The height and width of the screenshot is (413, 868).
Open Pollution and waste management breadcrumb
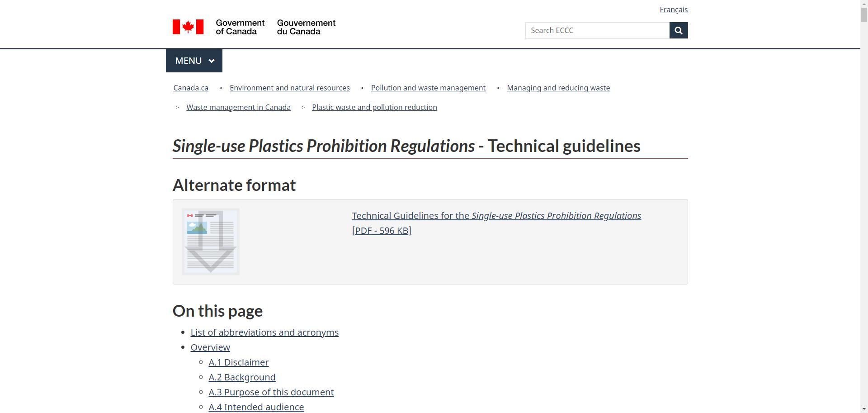click(x=428, y=88)
